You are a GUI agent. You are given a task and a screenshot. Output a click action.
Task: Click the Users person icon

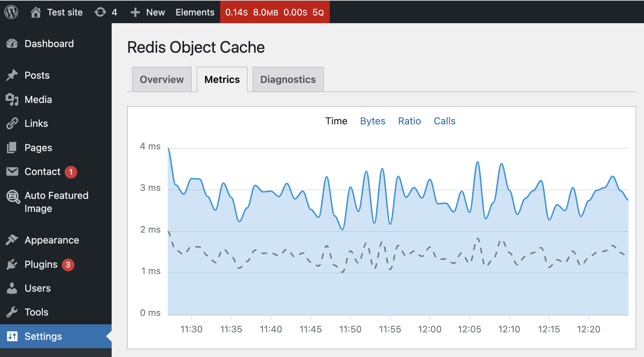pos(12,288)
